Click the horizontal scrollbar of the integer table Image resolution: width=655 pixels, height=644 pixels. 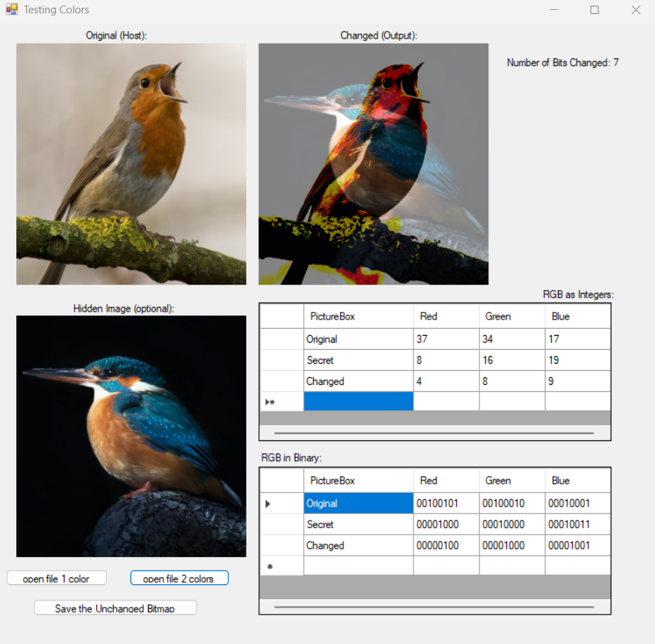coord(434,434)
